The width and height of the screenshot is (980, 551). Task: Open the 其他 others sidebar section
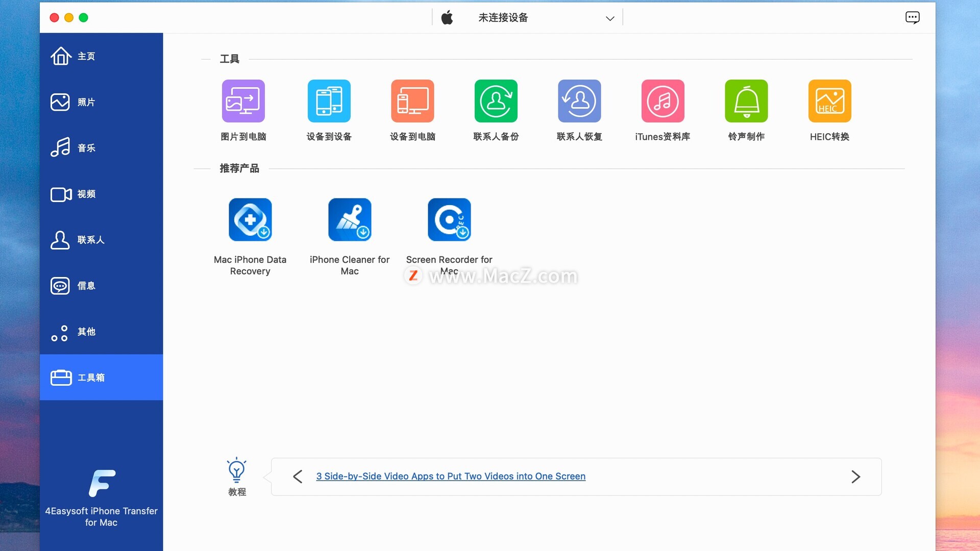click(x=101, y=332)
